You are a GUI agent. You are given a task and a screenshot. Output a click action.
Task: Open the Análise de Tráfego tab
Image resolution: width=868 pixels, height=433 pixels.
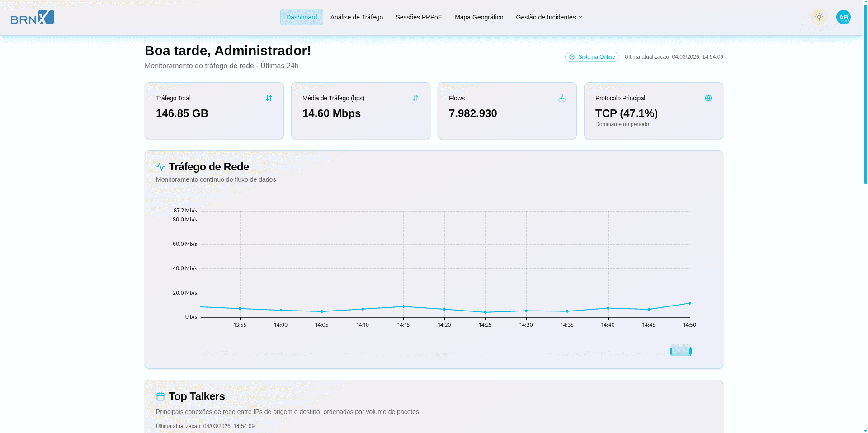click(356, 17)
